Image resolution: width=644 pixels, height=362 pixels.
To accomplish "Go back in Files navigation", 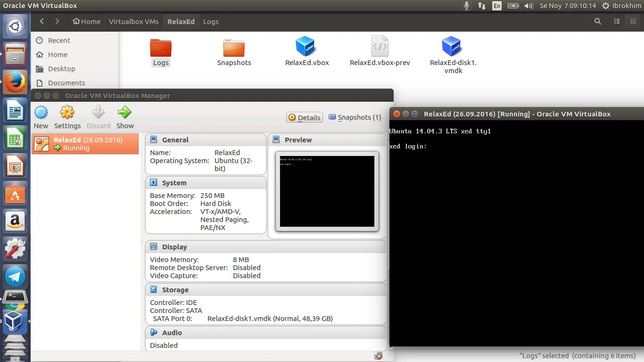I will pos(42,21).
